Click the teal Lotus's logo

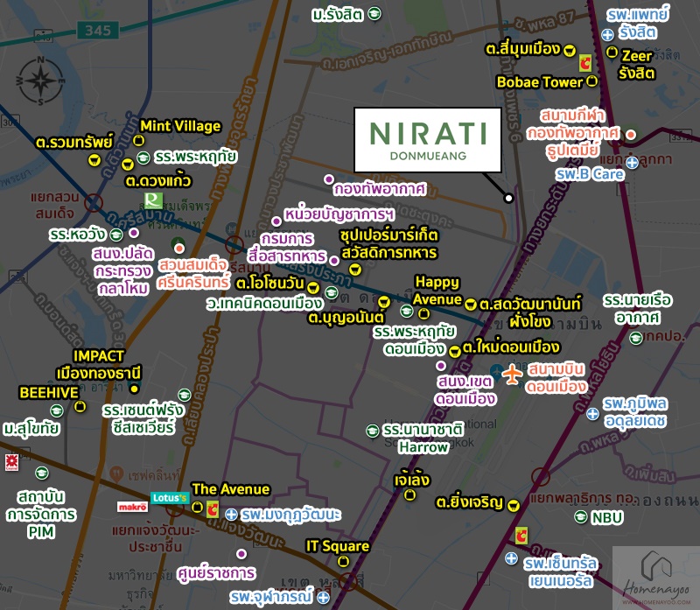[x=170, y=497]
